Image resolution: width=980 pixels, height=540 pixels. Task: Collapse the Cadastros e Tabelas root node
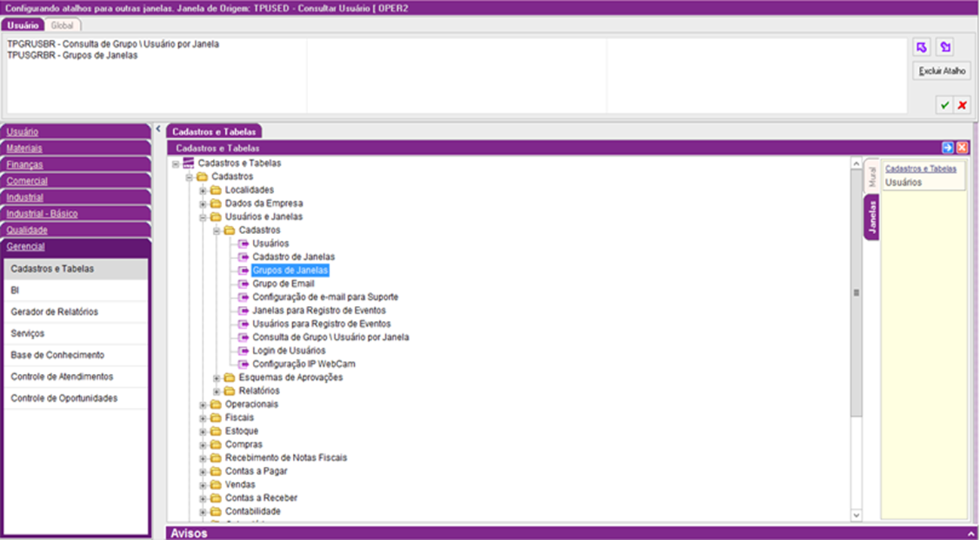tap(175, 163)
